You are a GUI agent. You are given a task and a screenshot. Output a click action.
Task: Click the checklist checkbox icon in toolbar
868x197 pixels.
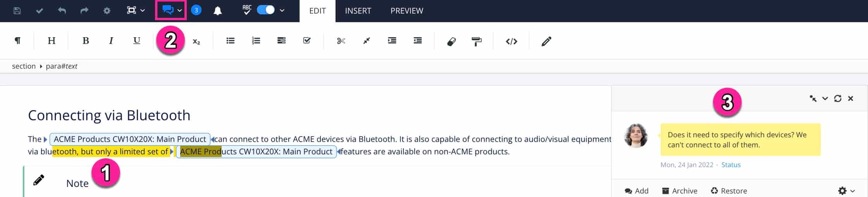tap(307, 41)
